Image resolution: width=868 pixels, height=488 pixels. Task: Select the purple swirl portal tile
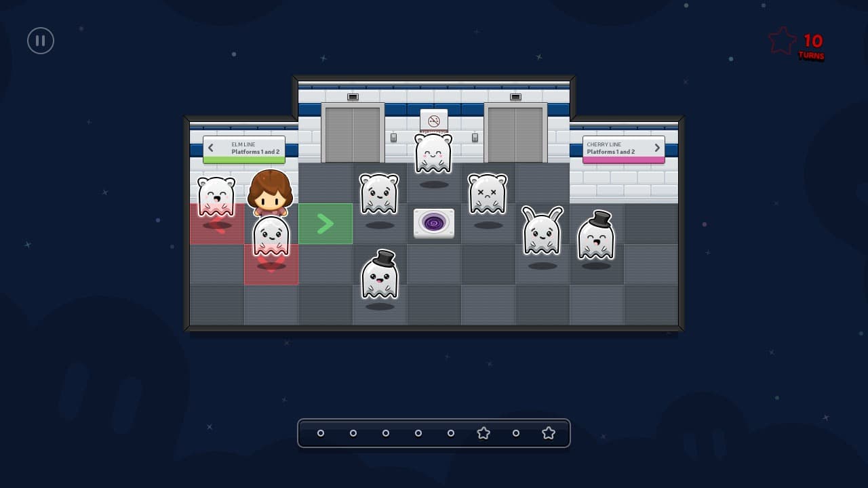[434, 223]
